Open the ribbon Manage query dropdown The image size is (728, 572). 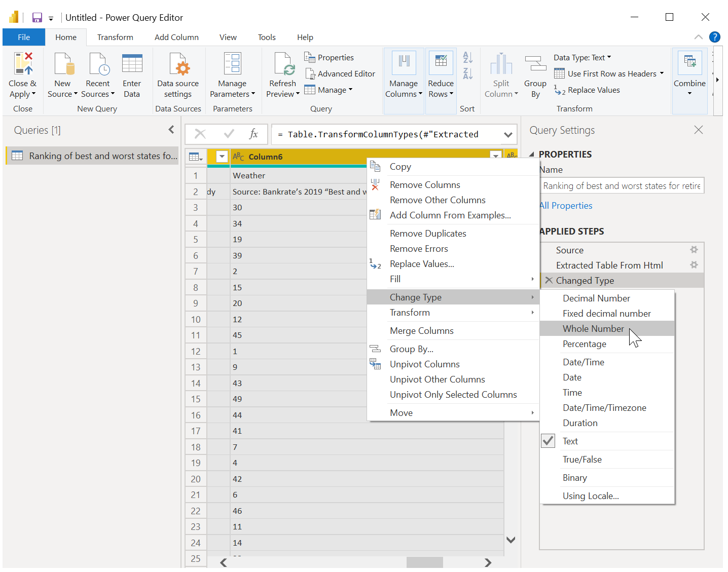pyautogui.click(x=329, y=90)
